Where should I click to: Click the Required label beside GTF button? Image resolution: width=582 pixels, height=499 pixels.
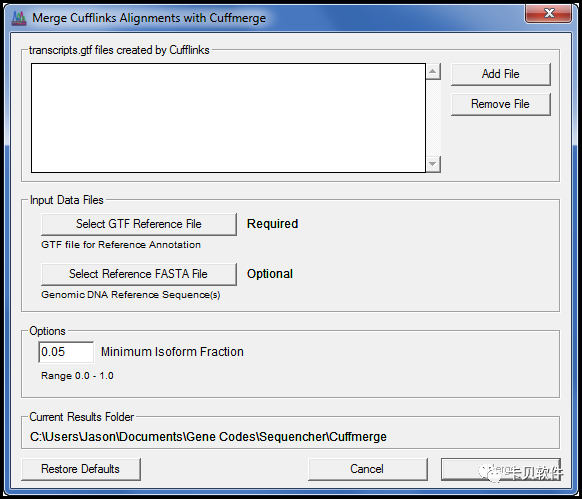click(272, 224)
